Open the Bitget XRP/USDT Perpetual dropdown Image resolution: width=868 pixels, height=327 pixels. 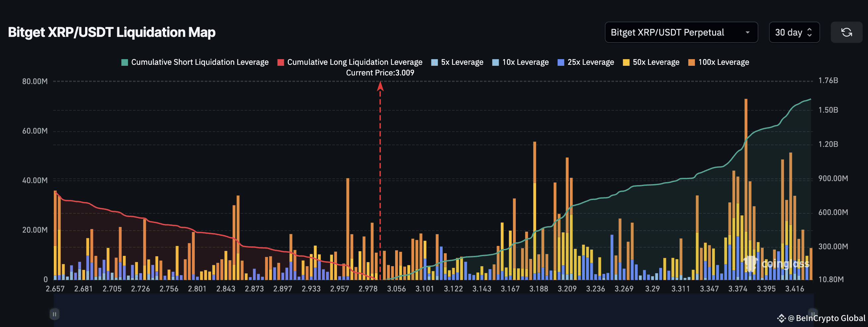pos(681,32)
